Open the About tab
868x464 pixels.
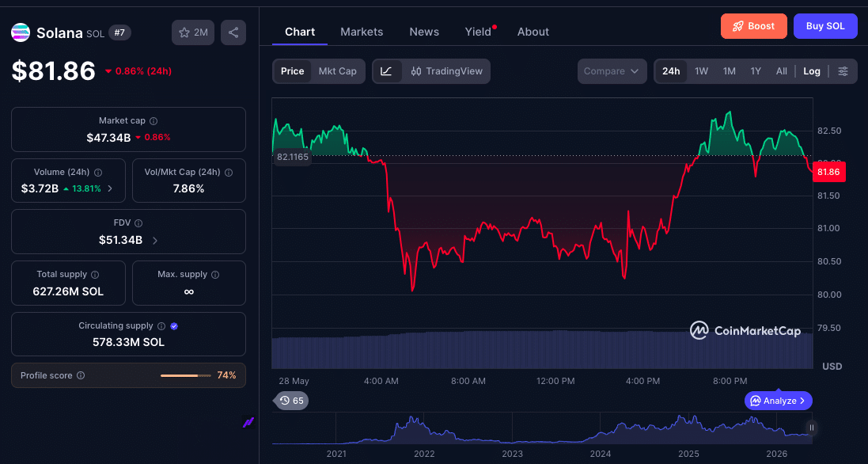[x=533, y=32]
